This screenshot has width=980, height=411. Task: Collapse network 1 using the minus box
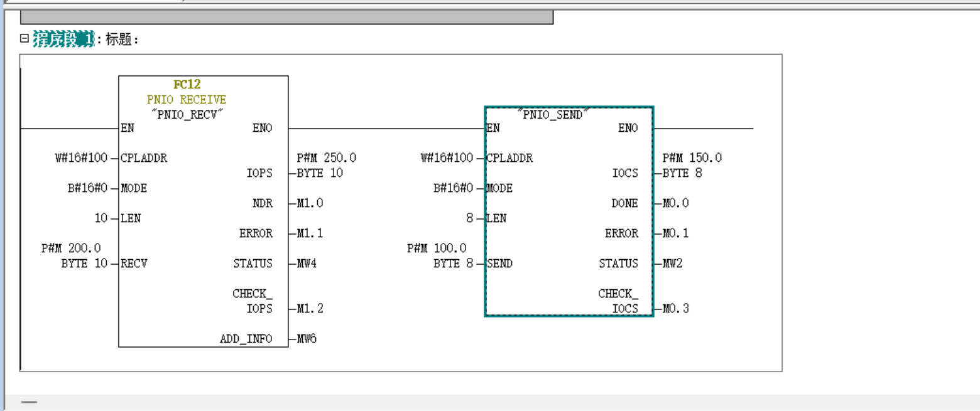(x=24, y=39)
